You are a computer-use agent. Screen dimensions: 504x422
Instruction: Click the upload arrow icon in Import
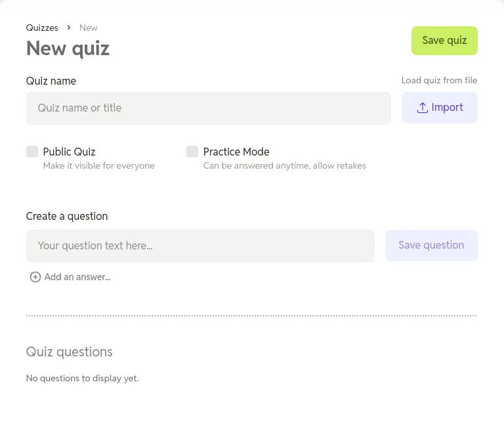point(423,108)
